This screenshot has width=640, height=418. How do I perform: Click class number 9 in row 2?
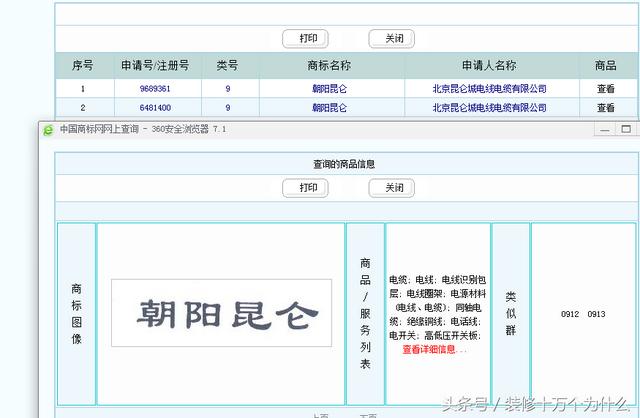(228, 108)
